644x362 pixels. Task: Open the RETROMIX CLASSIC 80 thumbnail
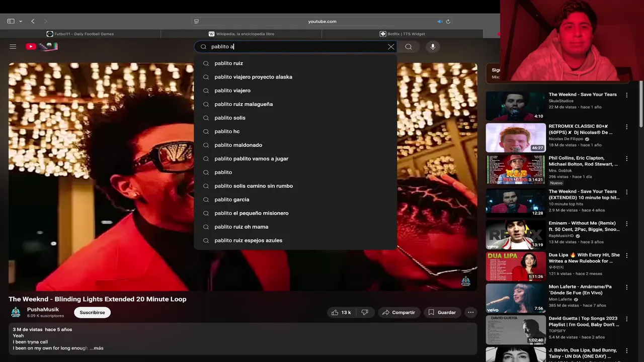[x=516, y=137]
